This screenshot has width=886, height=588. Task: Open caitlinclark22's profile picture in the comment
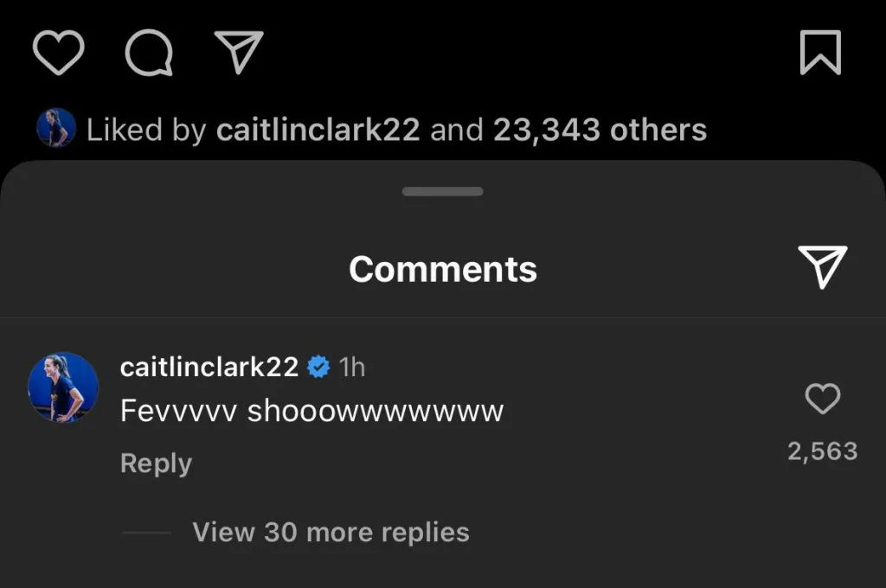(x=64, y=388)
